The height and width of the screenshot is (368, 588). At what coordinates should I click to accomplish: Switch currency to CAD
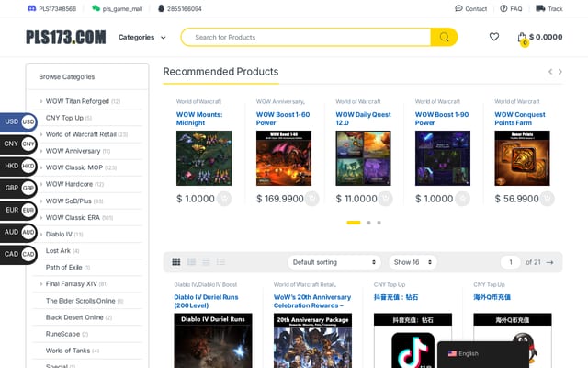[x=18, y=254]
